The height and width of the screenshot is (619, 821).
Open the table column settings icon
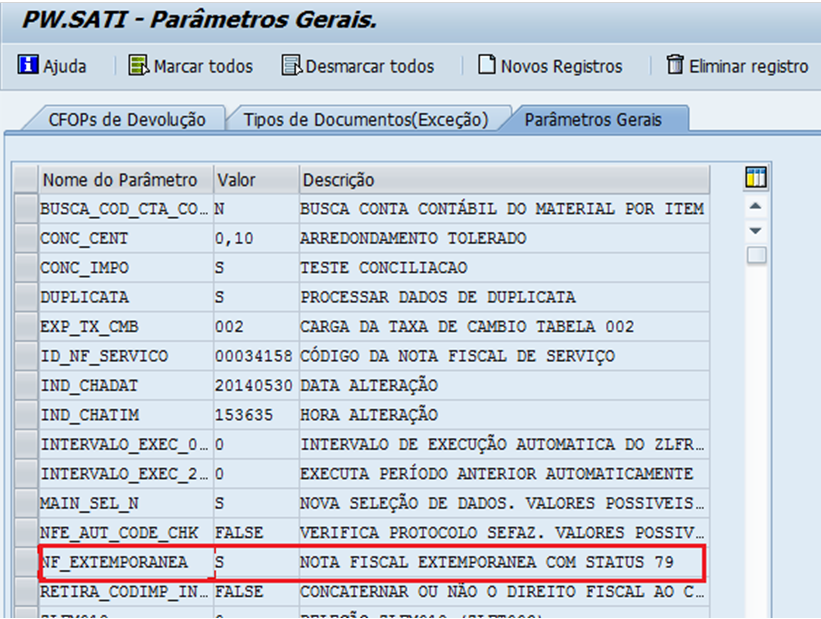coord(756,178)
